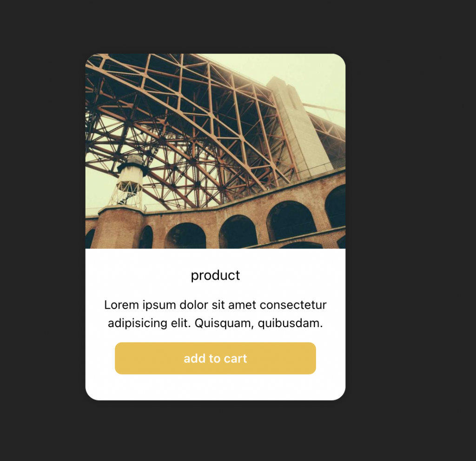The image size is (476, 461).
Task: Select the "product" title heading
Action: point(215,275)
